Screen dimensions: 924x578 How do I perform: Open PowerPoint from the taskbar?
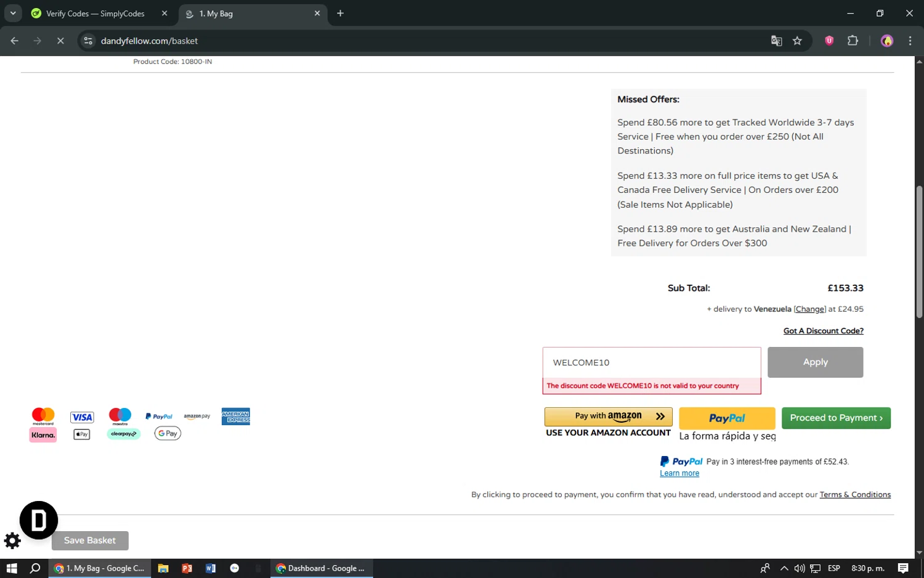click(187, 568)
